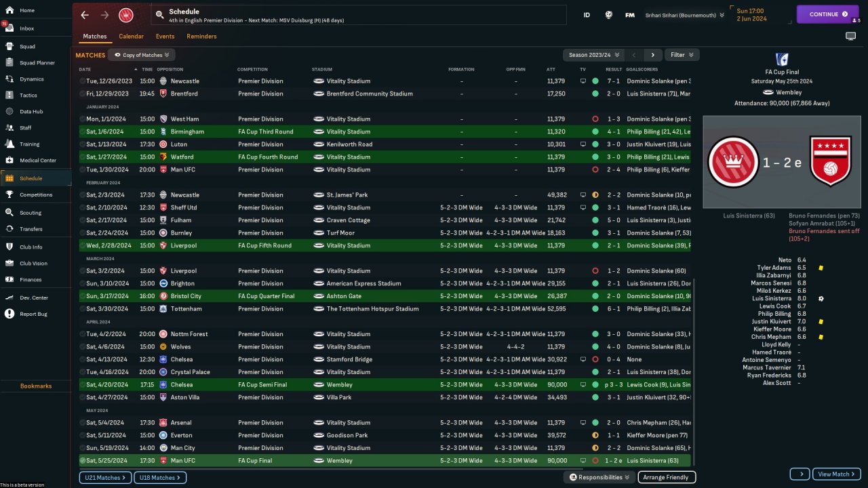Open Staff in the sidebar
Viewport: 868px width, 488px height.
click(x=35, y=127)
